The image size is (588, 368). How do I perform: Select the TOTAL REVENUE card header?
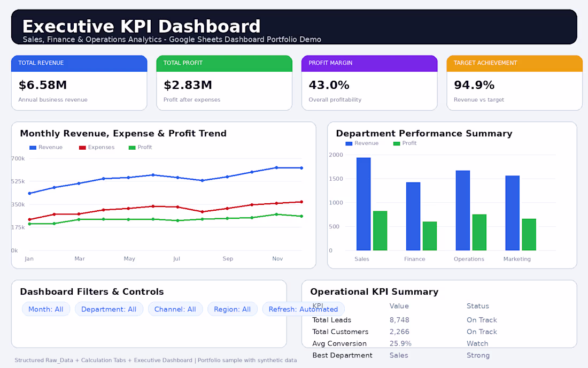[x=79, y=63]
